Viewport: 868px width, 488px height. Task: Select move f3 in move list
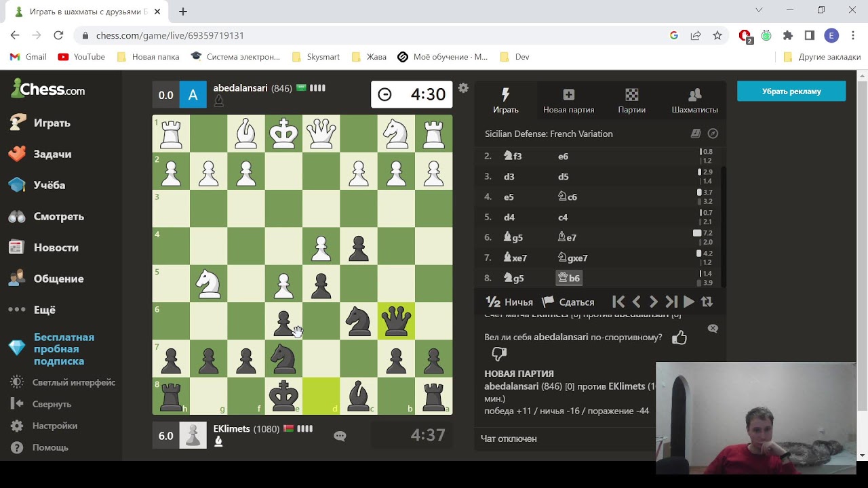513,156
